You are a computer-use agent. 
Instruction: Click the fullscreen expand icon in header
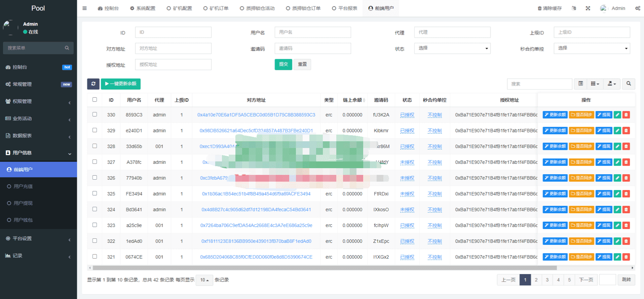click(588, 8)
